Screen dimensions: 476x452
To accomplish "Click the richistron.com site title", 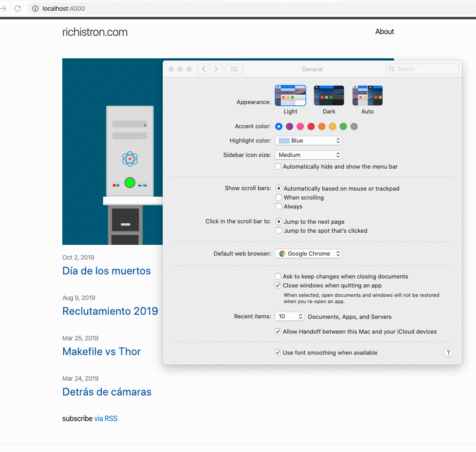I will tap(95, 32).
